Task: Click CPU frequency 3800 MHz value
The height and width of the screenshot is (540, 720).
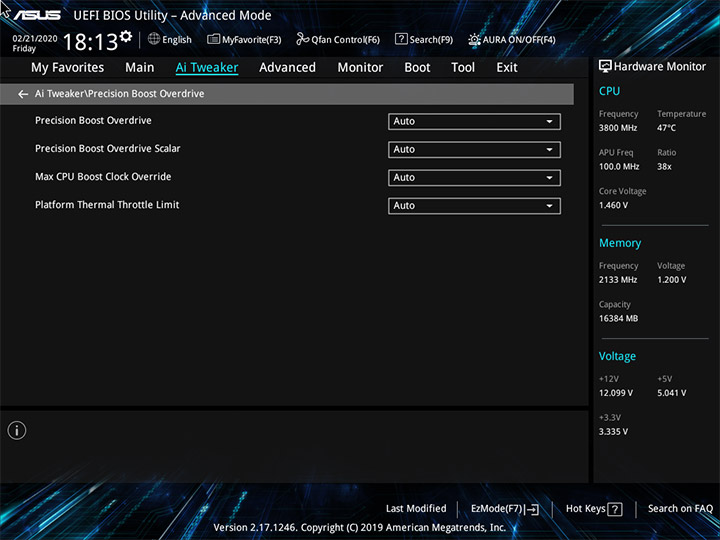Action: point(618,128)
